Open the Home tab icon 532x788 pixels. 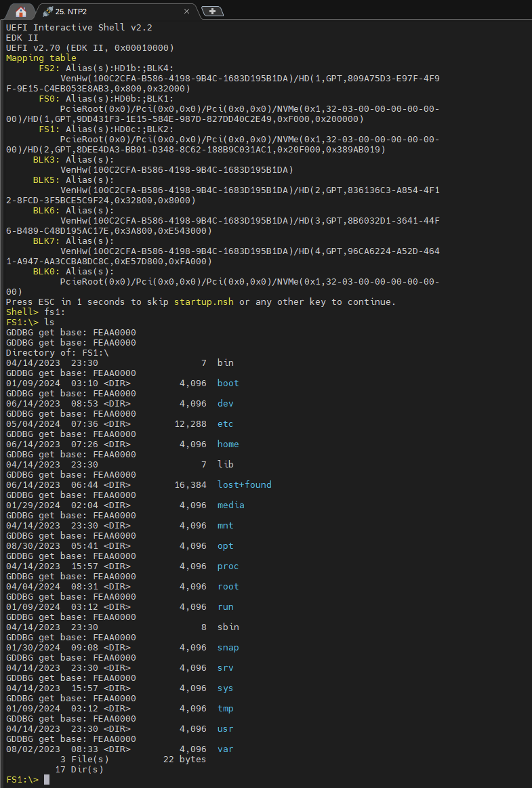click(20, 11)
